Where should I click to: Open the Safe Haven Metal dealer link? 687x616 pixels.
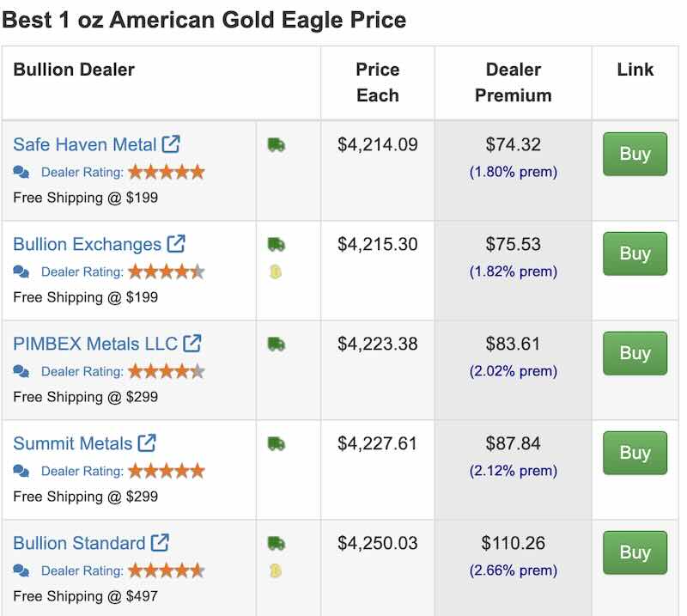[84, 144]
